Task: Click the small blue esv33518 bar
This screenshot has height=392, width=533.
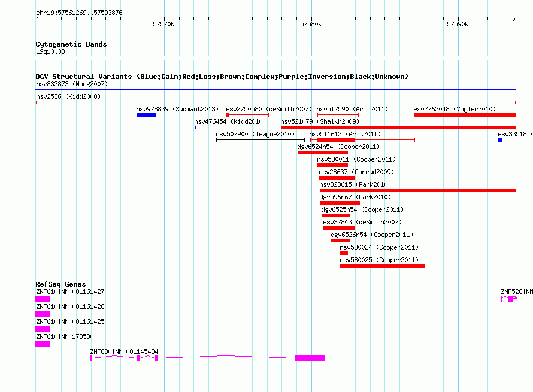Action: pyautogui.click(x=501, y=140)
